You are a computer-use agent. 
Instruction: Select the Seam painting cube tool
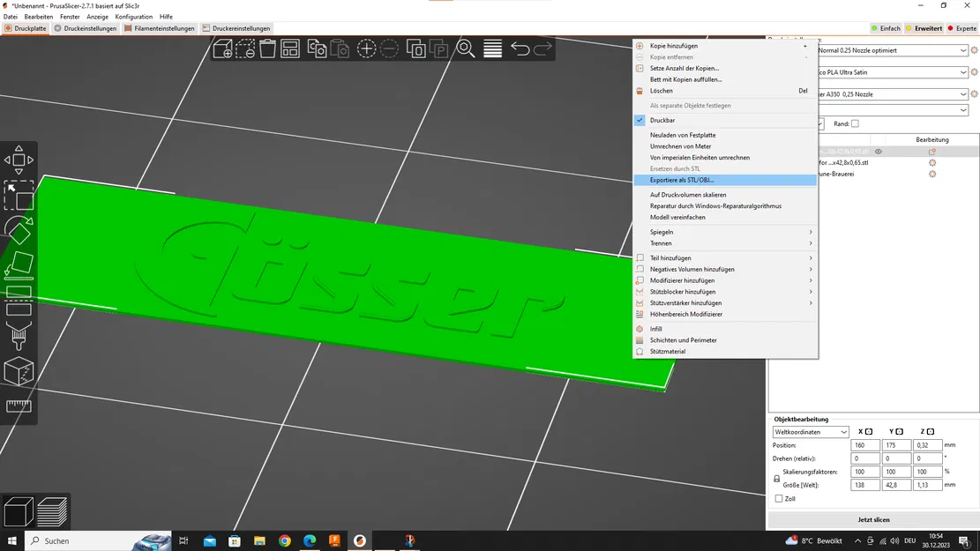point(19,372)
